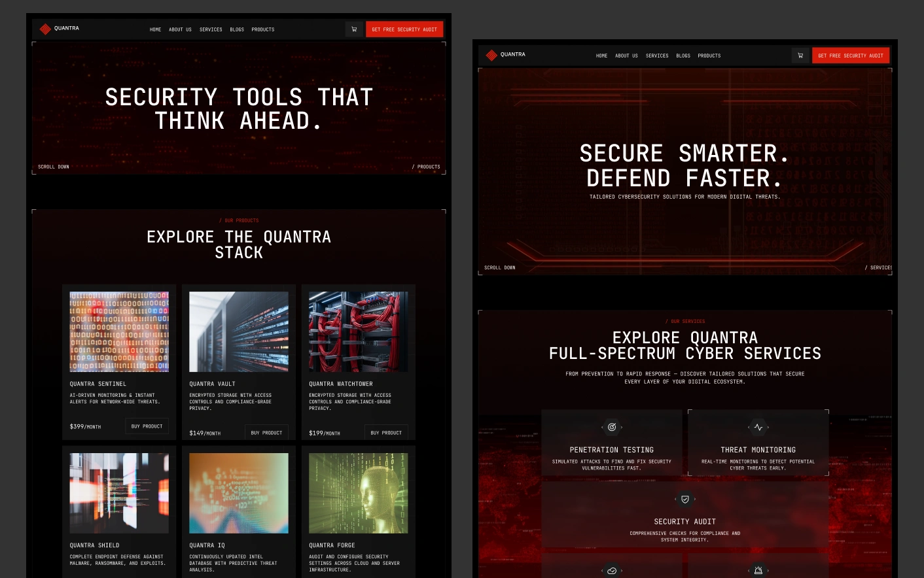The width and height of the screenshot is (924, 578).
Task: Click the Security Audit shield icon
Action: 685,499
